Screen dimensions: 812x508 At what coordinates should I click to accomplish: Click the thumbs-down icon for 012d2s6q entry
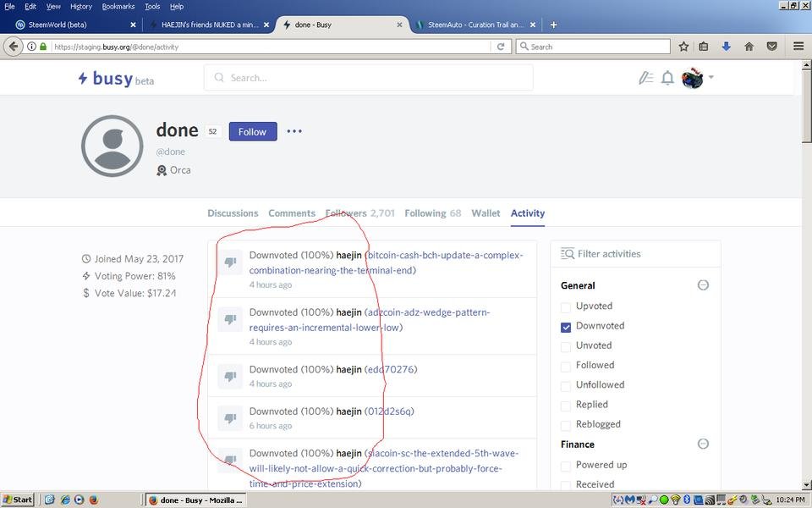pos(230,417)
